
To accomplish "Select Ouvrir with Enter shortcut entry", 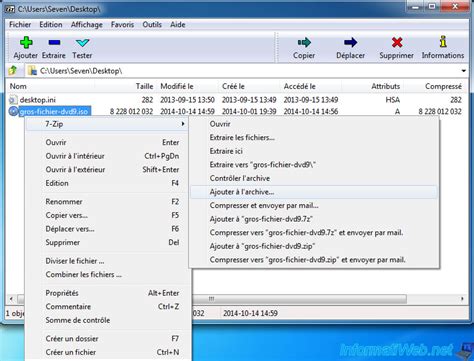I will tap(107, 142).
